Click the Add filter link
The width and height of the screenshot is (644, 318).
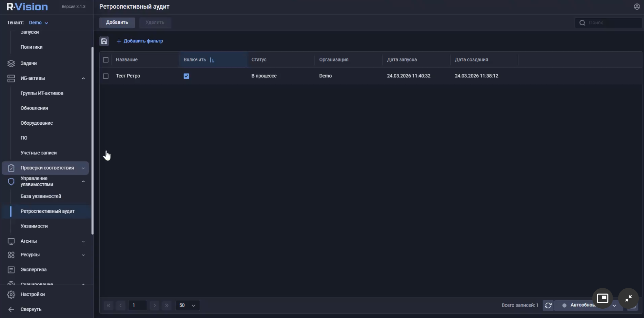[x=140, y=41]
